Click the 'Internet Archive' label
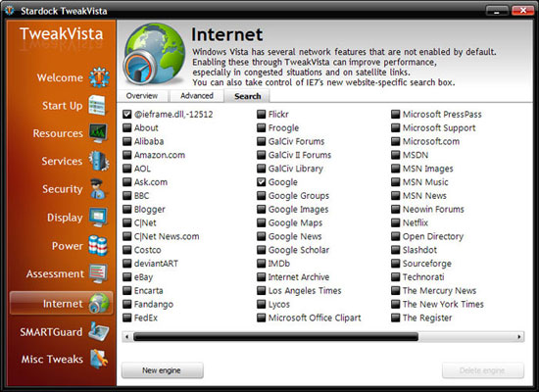Screen dimensions: 539x392 pos(299,276)
